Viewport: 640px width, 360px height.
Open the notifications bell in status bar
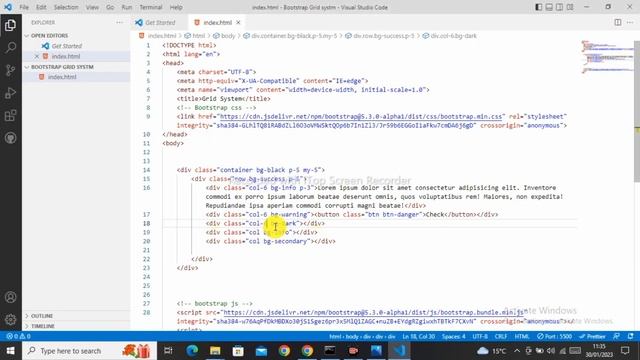click(x=631, y=336)
